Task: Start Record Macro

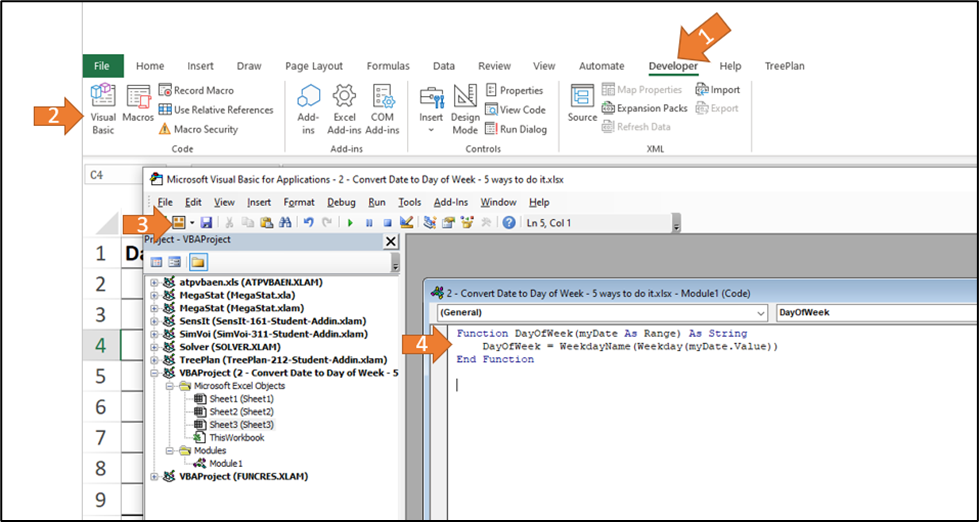Action: [x=196, y=91]
